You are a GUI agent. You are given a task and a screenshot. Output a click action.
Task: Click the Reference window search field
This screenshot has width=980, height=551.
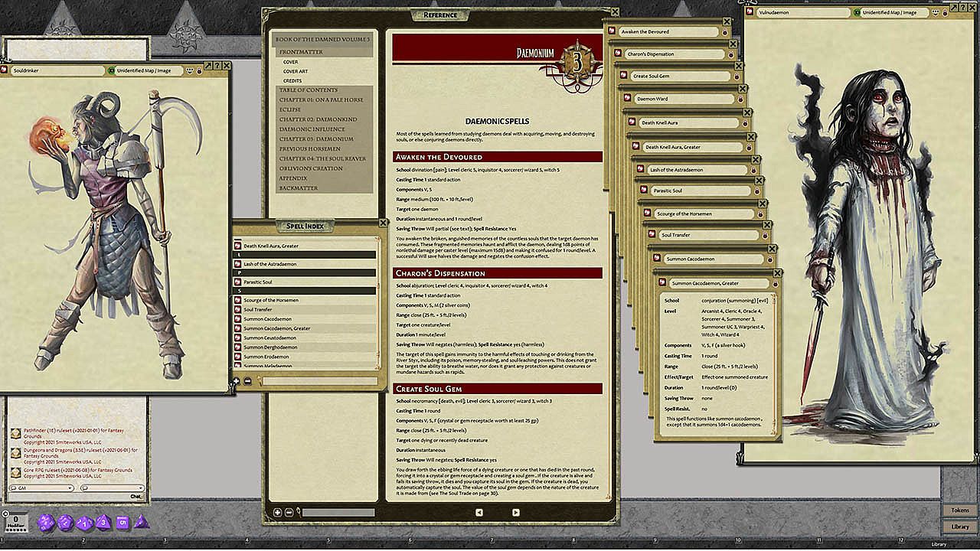tap(338, 512)
